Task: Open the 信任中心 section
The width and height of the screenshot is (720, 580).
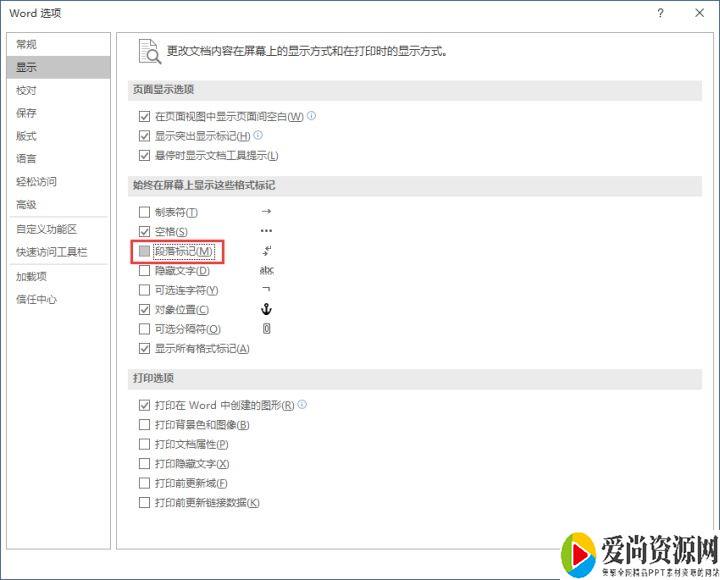Action: tap(37, 299)
